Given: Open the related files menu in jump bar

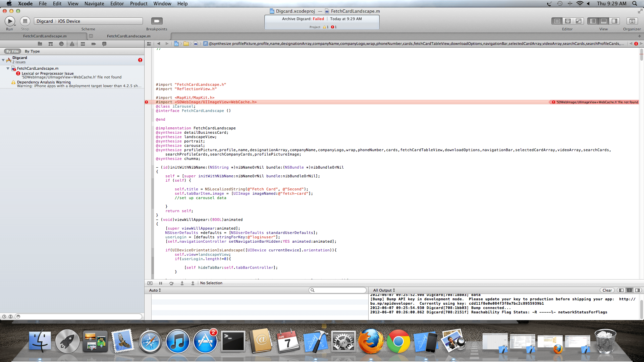Looking at the screenshot, I should pyautogui.click(x=149, y=44).
